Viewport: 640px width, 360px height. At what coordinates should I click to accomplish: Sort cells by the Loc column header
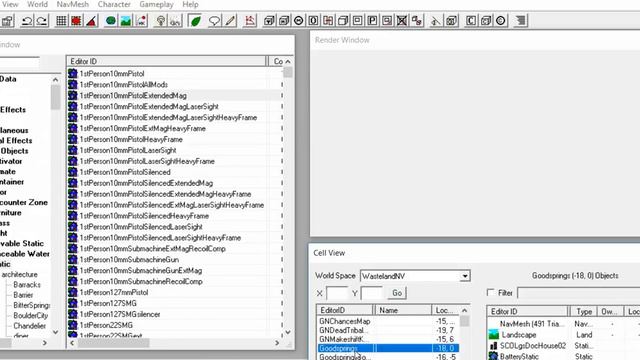[445, 310]
